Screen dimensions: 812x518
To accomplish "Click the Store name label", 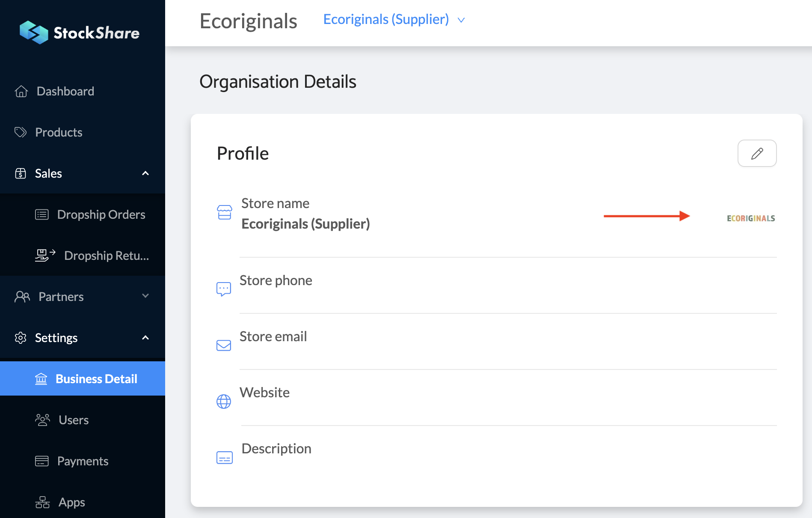I will [275, 203].
